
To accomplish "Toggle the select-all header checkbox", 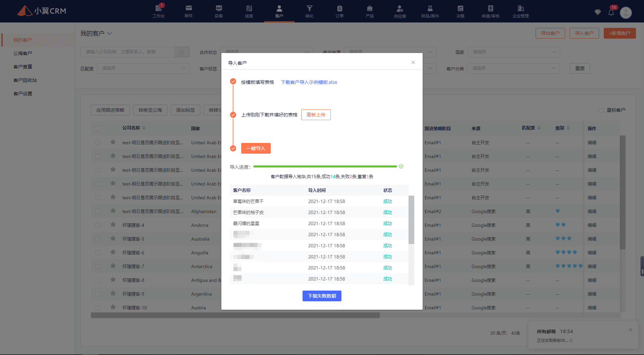I will pyautogui.click(x=97, y=129).
